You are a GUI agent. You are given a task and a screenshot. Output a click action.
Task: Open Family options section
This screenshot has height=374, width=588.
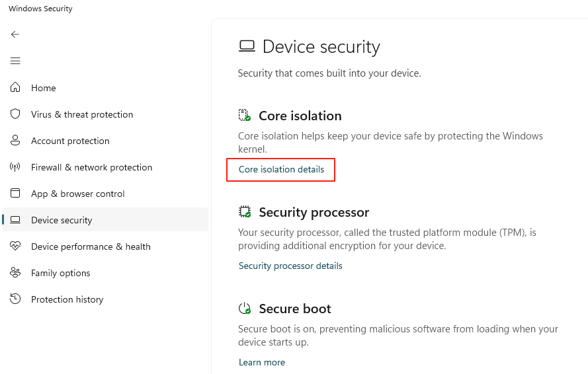tap(61, 273)
